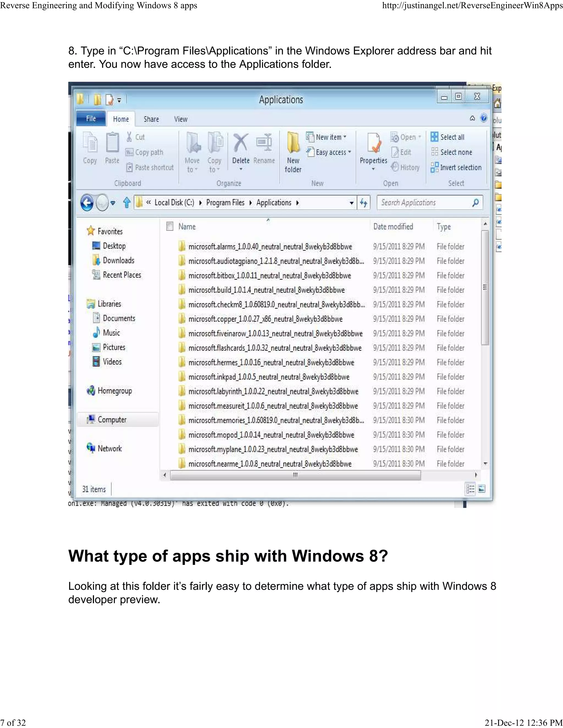The width and height of the screenshot is (563, 728).
Task: Sort by the Date modified column header
Action: click(393, 227)
